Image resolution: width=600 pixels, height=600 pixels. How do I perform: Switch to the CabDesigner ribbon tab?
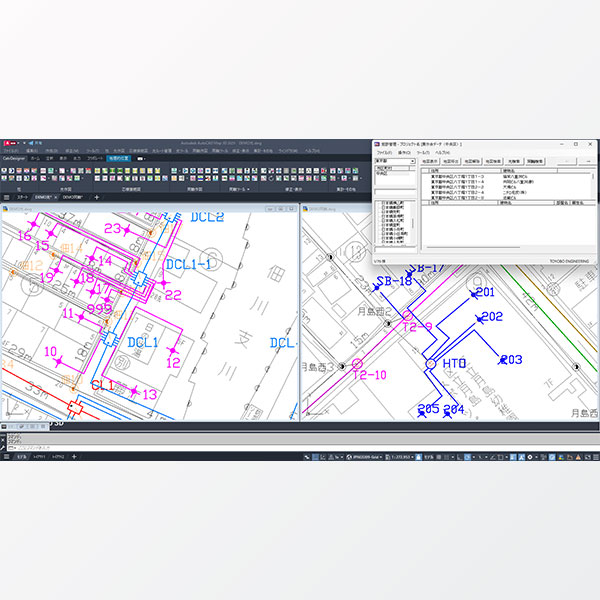[x=13, y=158]
